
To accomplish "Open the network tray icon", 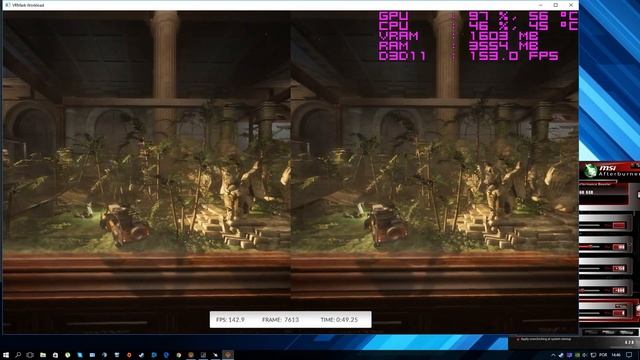I will click(x=593, y=355).
